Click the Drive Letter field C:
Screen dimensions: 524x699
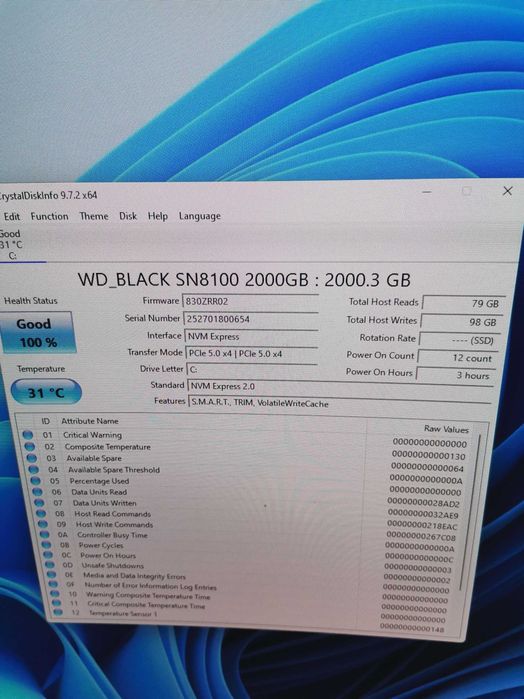[x=252, y=370]
